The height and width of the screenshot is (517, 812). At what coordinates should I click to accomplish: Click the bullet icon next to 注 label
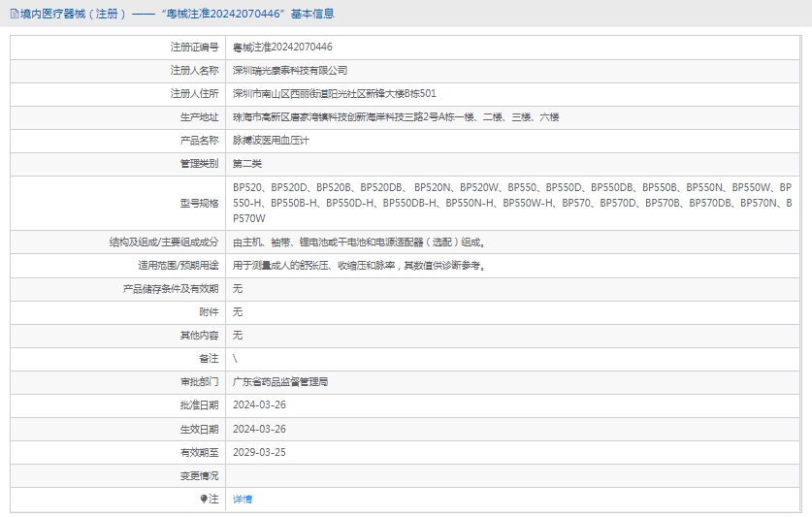click(203, 499)
